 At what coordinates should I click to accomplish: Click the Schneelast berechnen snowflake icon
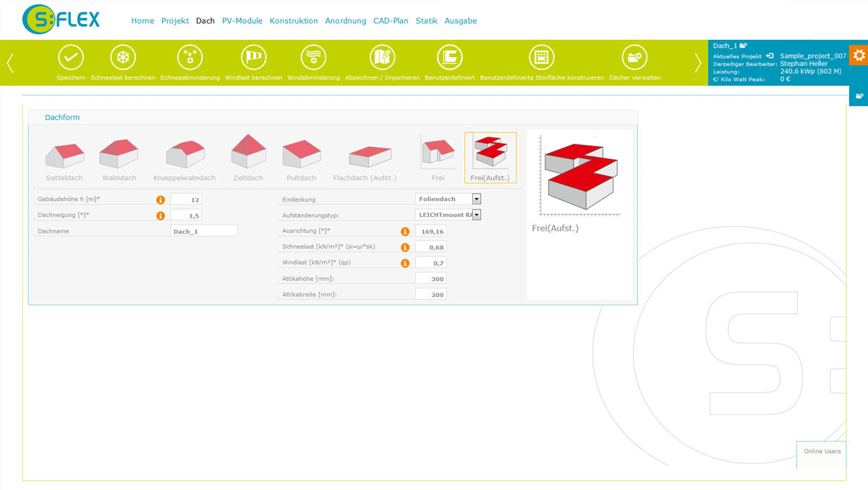123,57
